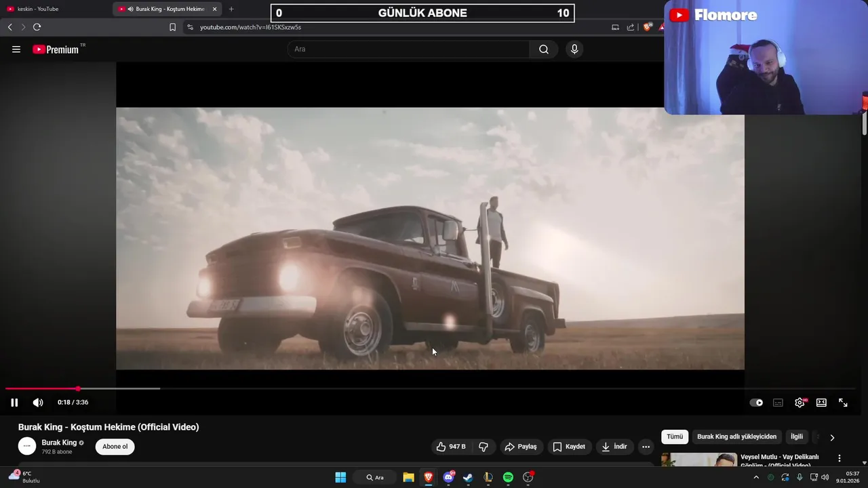Click the progress bar playhead dot

click(78, 388)
